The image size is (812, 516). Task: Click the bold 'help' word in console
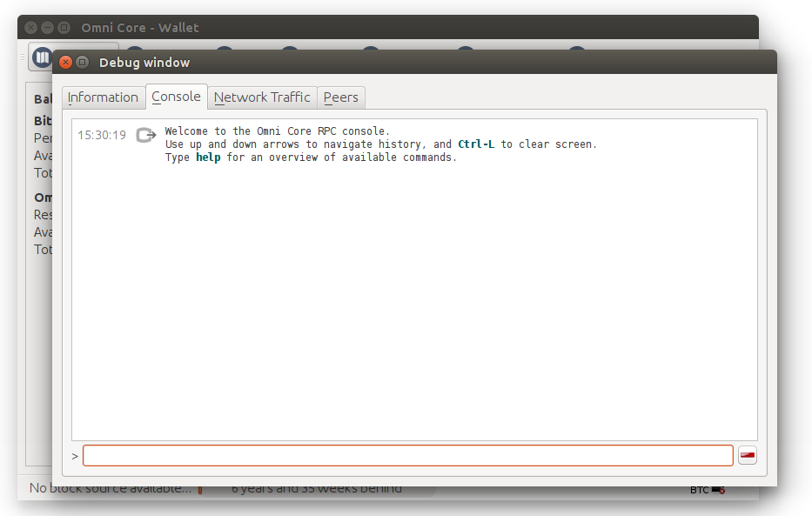(x=208, y=157)
